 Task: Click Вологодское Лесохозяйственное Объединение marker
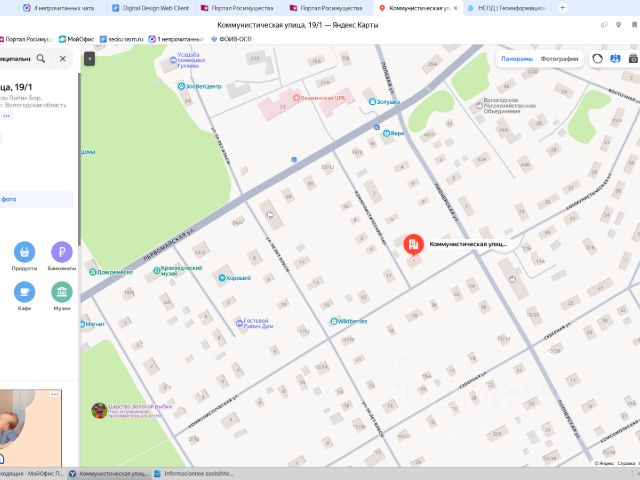pyautogui.click(x=479, y=106)
